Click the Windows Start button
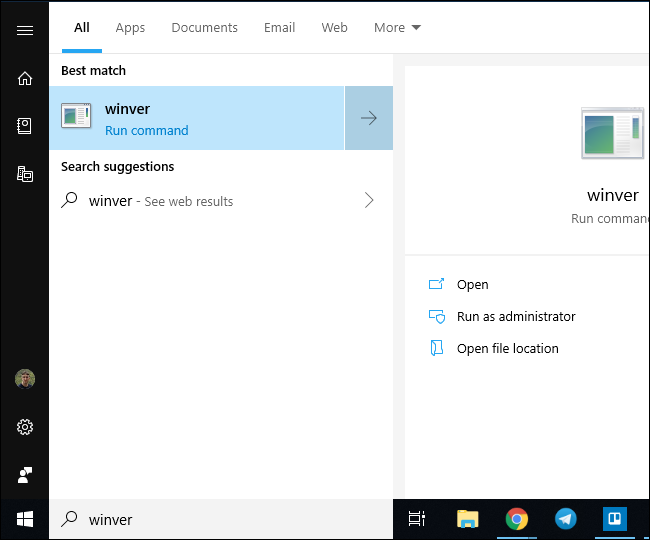 coord(25,519)
